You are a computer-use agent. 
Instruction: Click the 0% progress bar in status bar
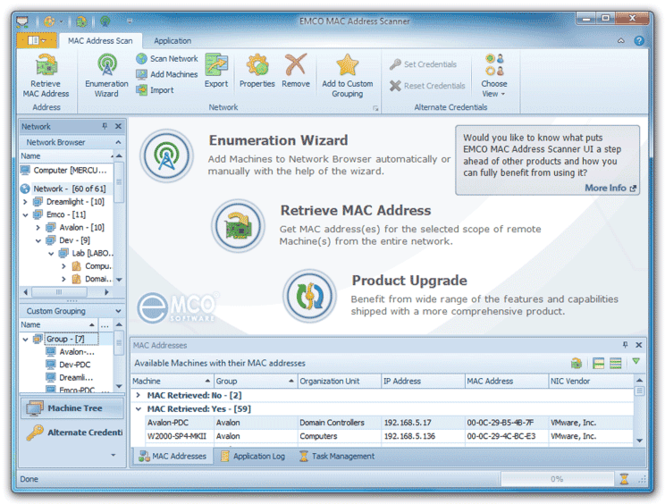[557, 479]
